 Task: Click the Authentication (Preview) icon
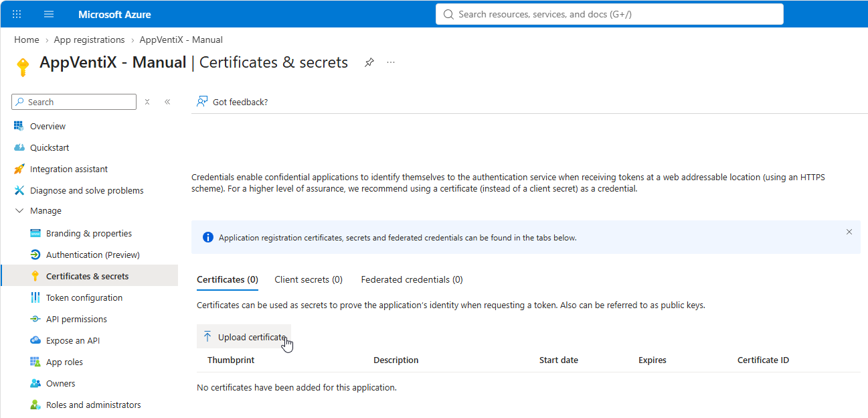pyautogui.click(x=35, y=255)
